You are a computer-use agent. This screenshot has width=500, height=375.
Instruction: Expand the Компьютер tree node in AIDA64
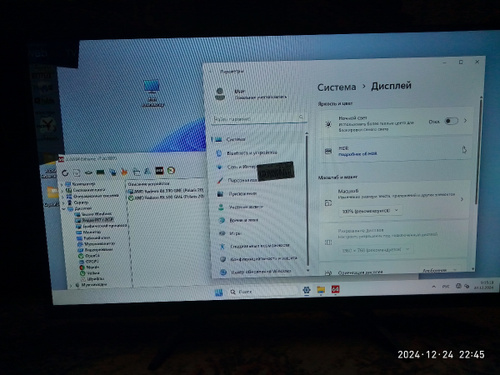point(62,184)
